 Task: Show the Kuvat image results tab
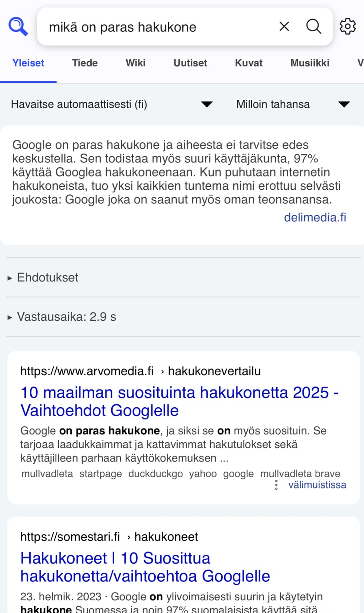(x=249, y=63)
